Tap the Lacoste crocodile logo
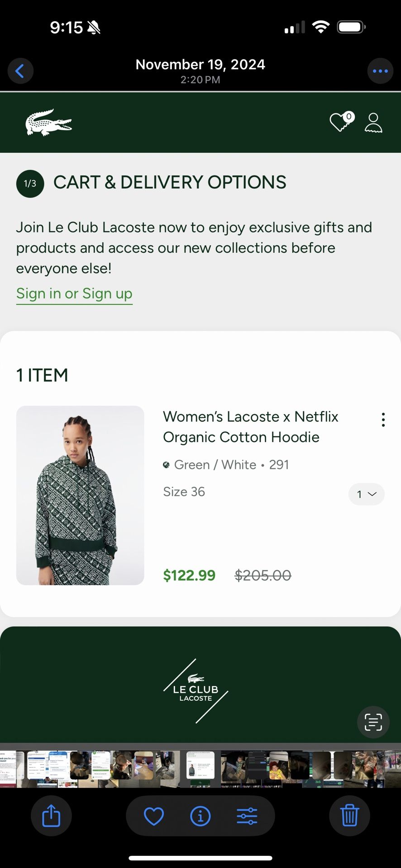The width and height of the screenshot is (401, 868). pyautogui.click(x=48, y=123)
